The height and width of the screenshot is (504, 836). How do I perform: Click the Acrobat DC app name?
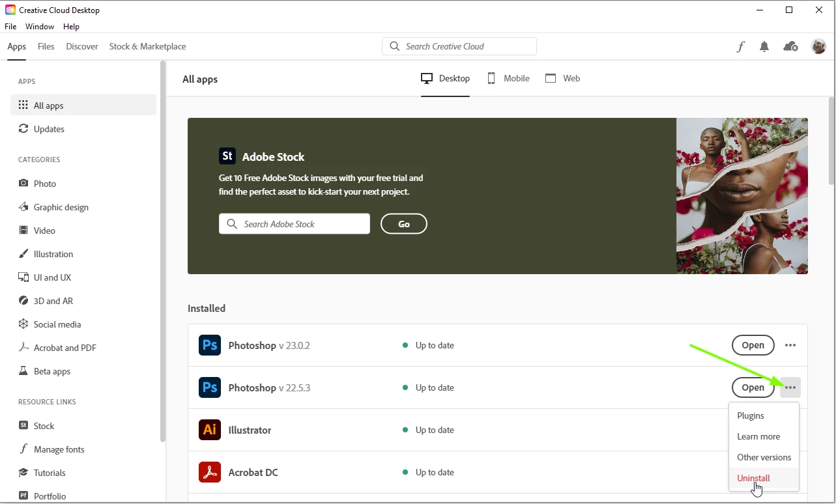[x=253, y=472]
